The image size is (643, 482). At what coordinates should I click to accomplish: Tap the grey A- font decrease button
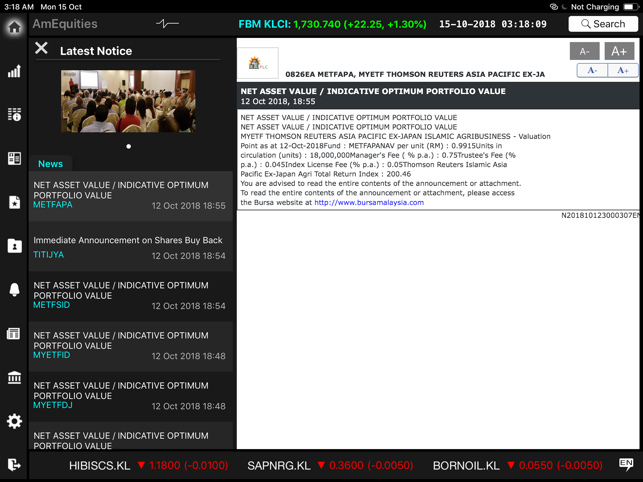click(x=584, y=51)
